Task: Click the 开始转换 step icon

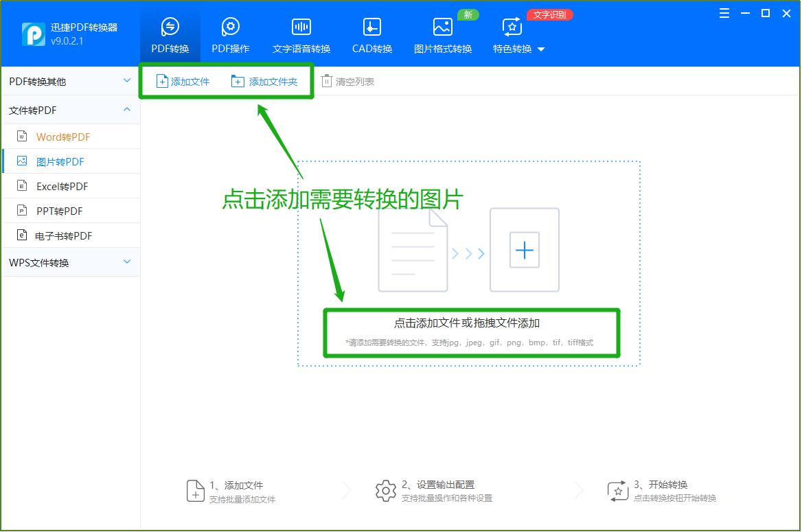Action: pos(617,489)
